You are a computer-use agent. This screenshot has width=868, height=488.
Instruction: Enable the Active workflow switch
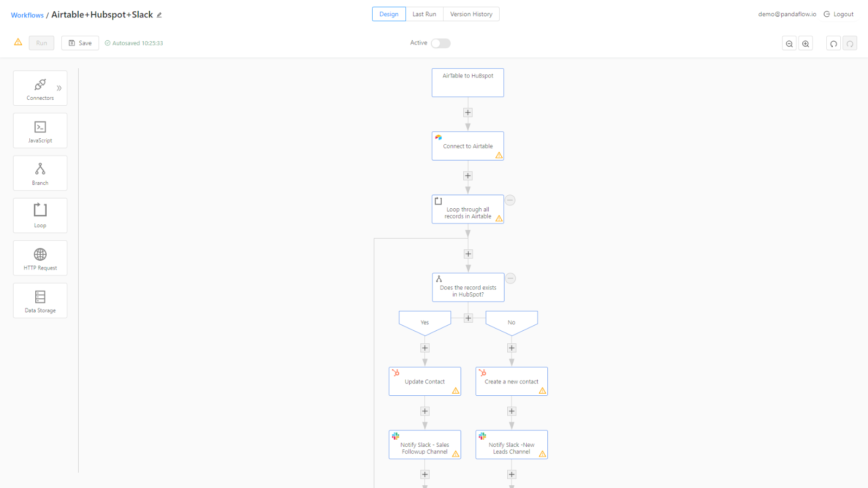point(441,43)
